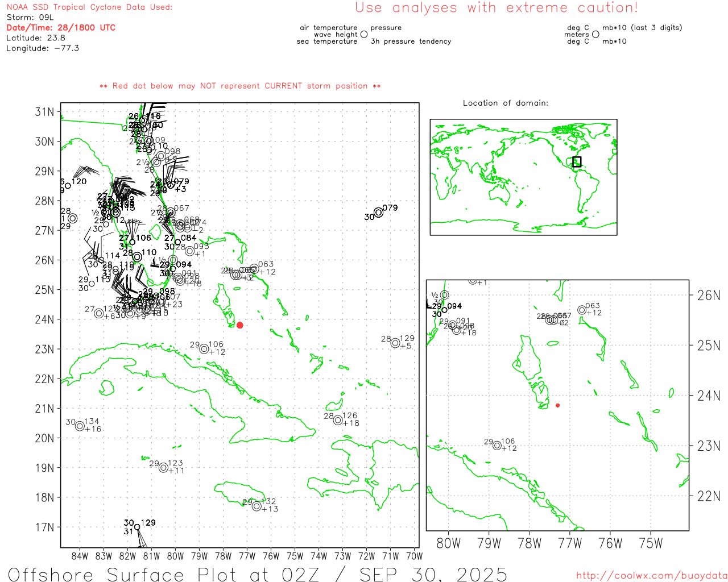Click the buoy marker south of Jamaica reading +13

point(257,506)
